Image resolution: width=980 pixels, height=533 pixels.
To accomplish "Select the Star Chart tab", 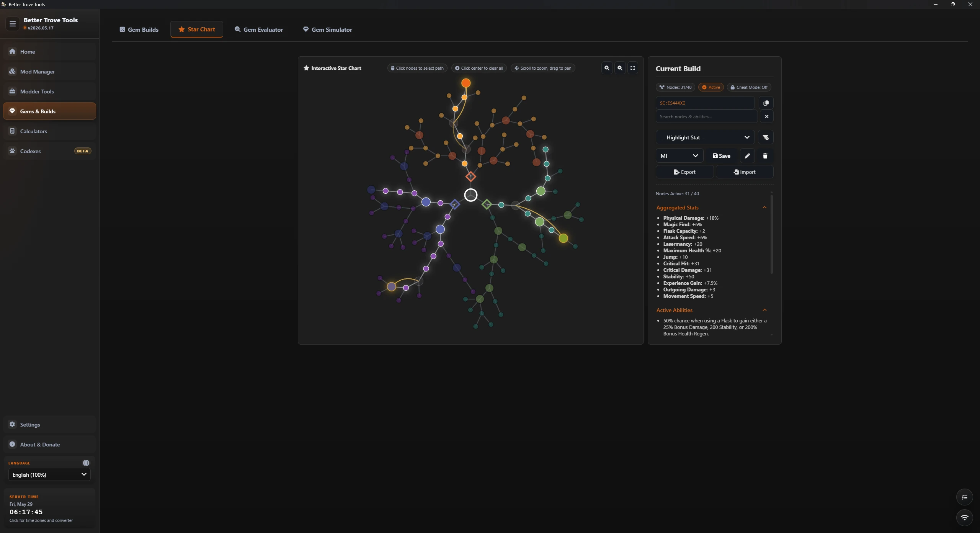I will tap(197, 29).
